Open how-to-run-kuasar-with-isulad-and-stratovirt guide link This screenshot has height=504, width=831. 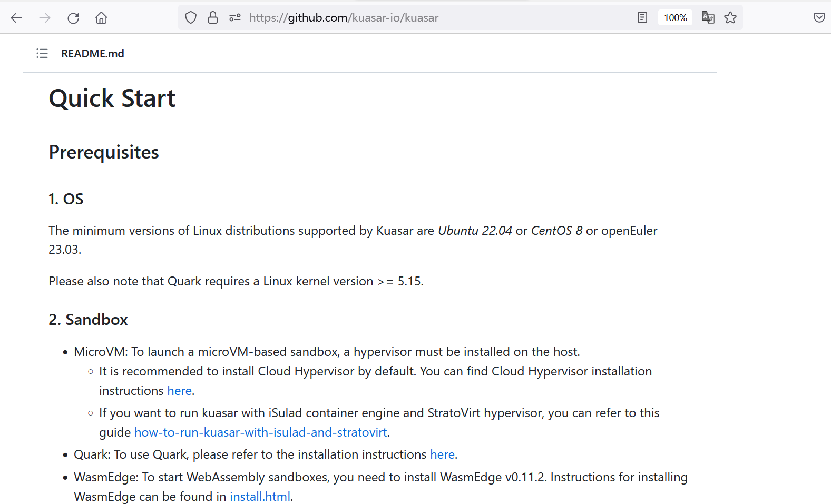[261, 432]
